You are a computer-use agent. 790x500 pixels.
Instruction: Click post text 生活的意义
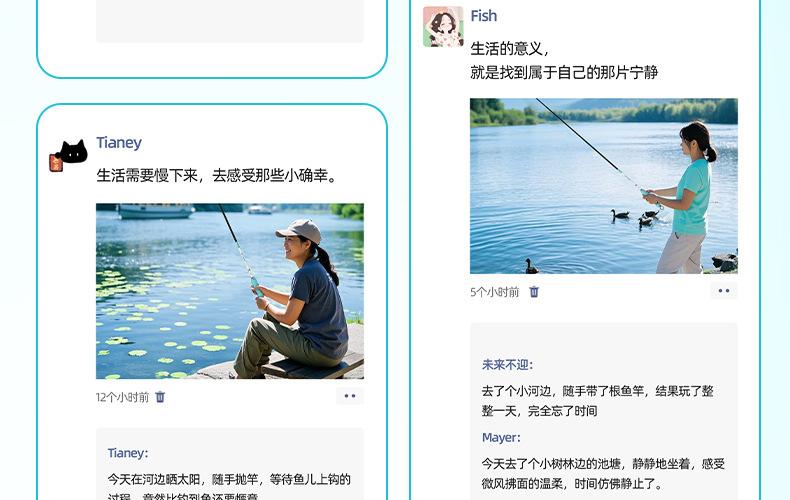pos(506,49)
